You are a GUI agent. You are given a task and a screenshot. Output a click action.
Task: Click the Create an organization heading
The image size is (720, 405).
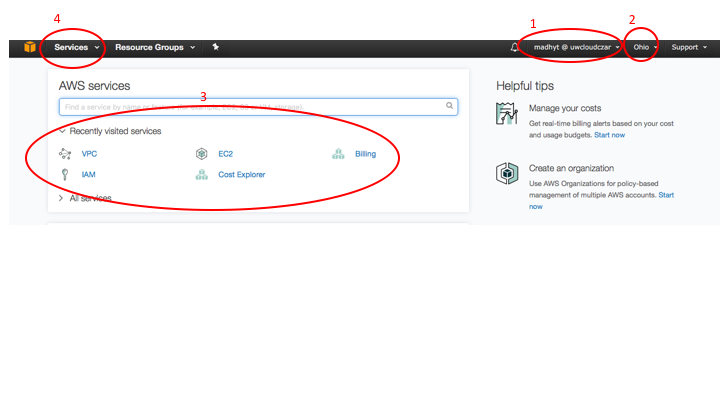(x=571, y=168)
